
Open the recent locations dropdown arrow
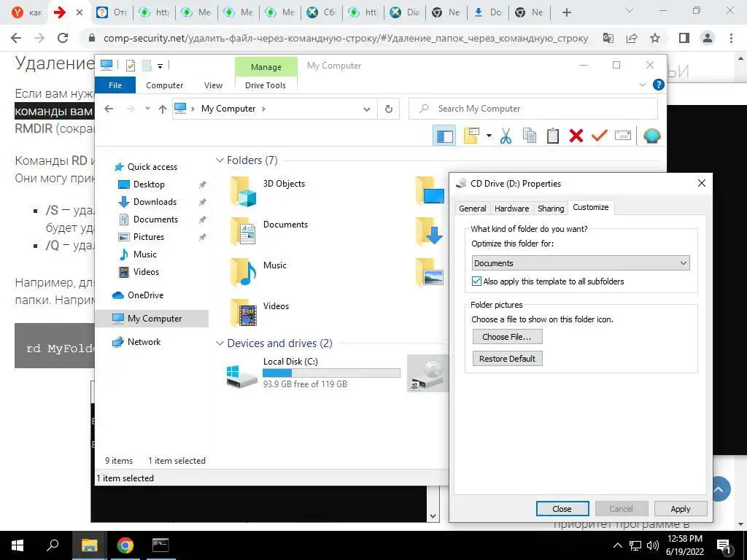(147, 109)
